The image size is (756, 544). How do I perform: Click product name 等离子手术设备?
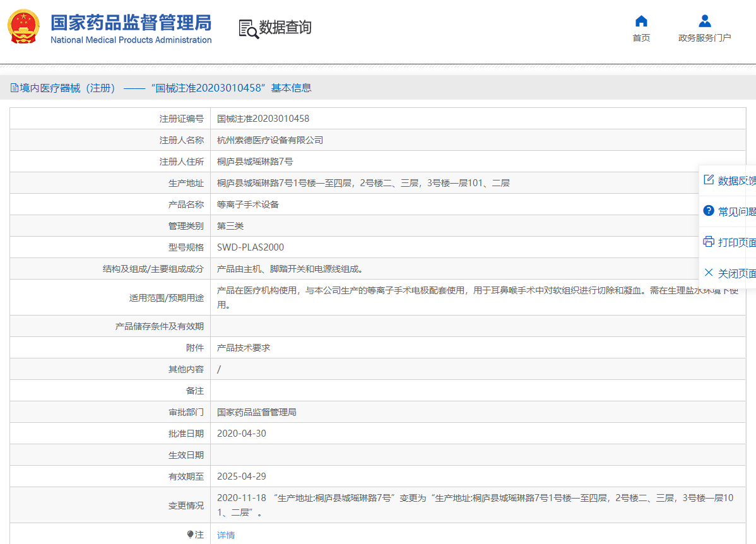[248, 204]
